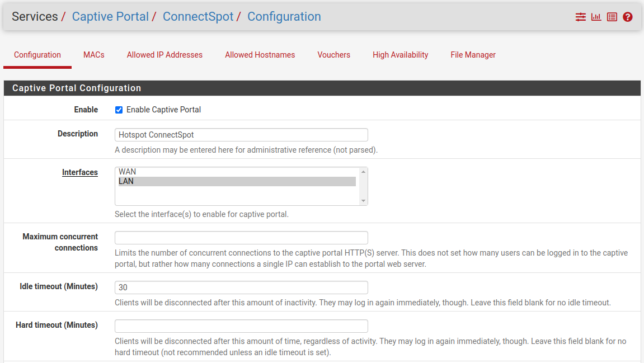Viewport: 644px width, 363px height.
Task: Focus the Description input field
Action: coord(241,135)
